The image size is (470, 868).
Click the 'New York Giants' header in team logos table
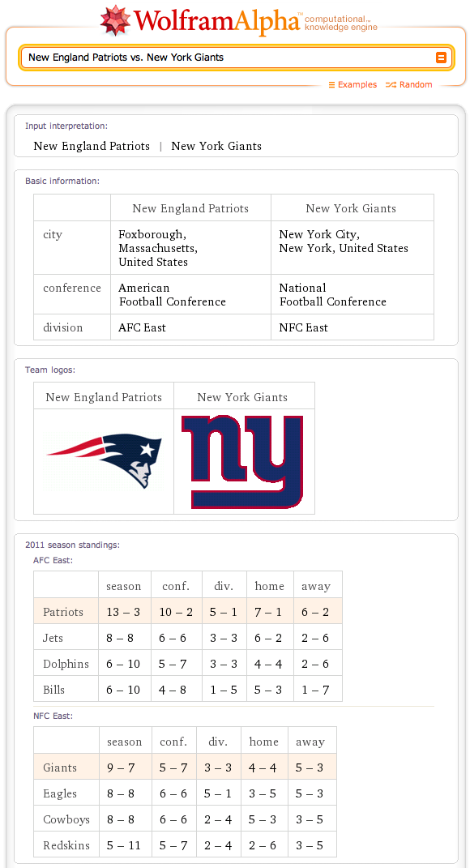click(242, 397)
